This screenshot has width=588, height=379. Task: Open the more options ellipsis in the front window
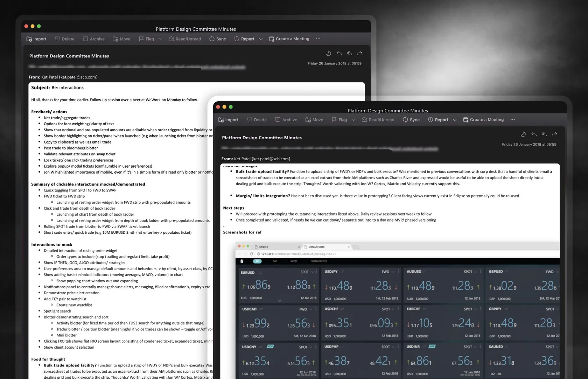[513, 120]
